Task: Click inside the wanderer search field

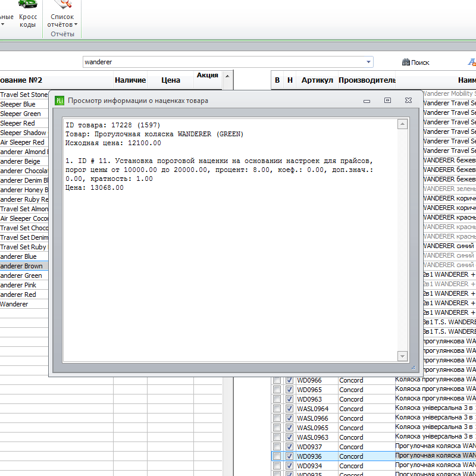Action: tap(224, 62)
